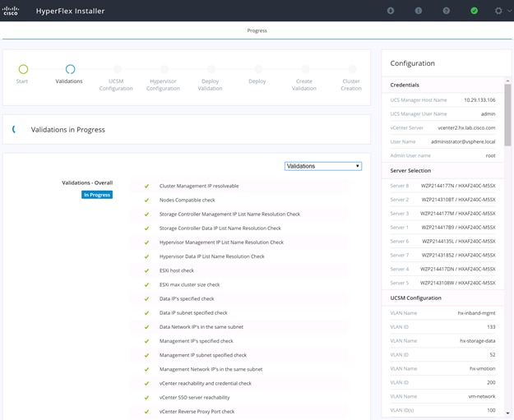Open the settings gear icon
The width and height of the screenshot is (514, 420).
coord(498,11)
